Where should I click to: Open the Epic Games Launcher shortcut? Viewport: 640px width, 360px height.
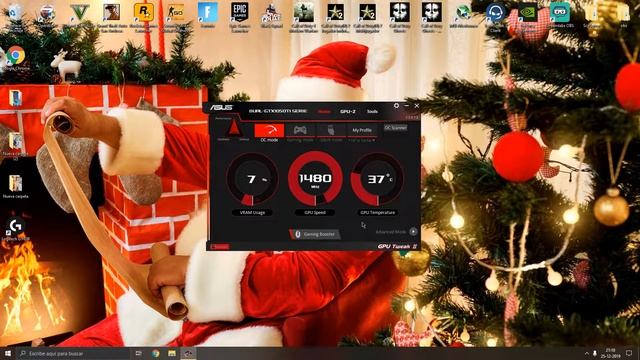click(x=240, y=17)
